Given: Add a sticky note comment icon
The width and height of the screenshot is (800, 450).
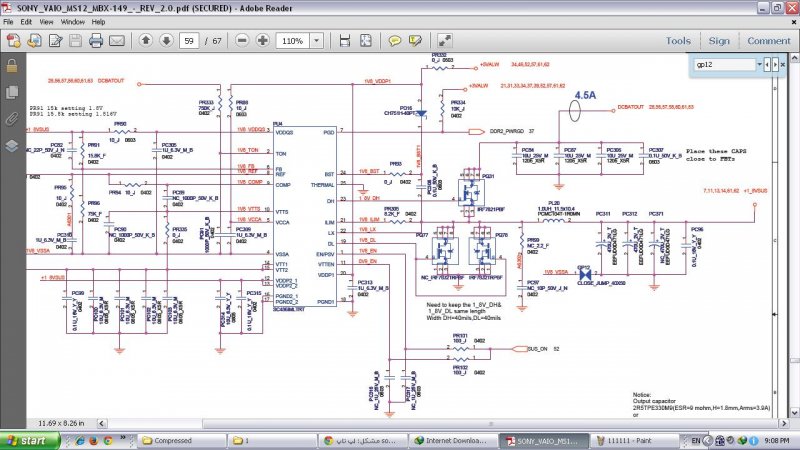Looking at the screenshot, I should point(394,40).
